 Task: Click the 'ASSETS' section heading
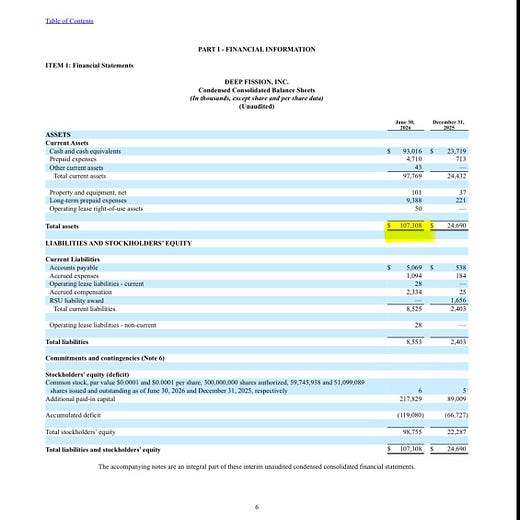coord(58,135)
